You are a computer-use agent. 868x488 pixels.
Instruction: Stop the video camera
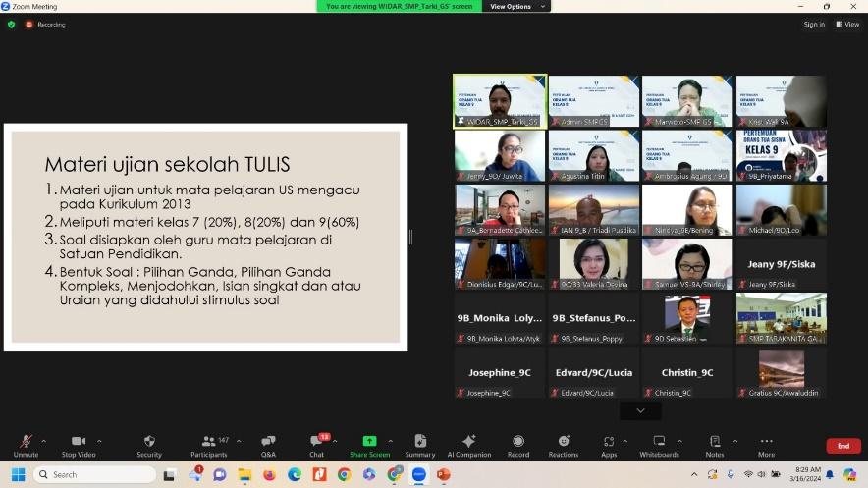(x=79, y=446)
